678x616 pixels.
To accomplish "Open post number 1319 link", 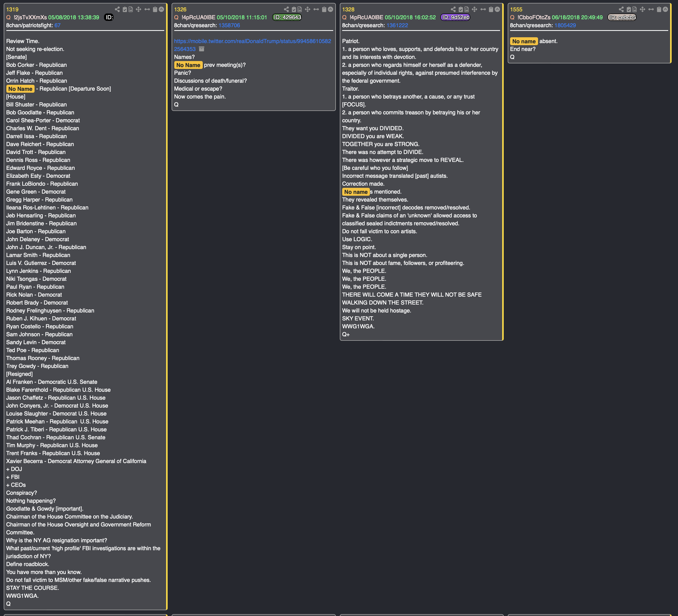I will (x=12, y=10).
